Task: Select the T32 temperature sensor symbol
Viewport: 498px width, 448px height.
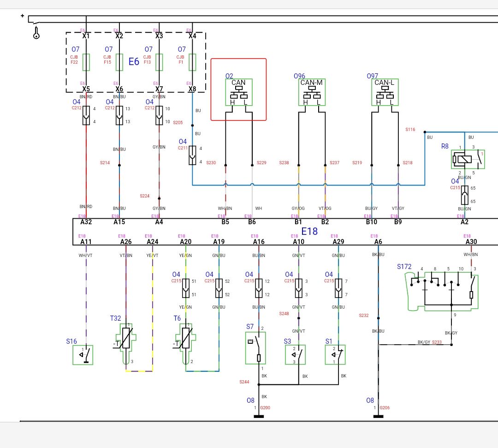Action: point(126,344)
